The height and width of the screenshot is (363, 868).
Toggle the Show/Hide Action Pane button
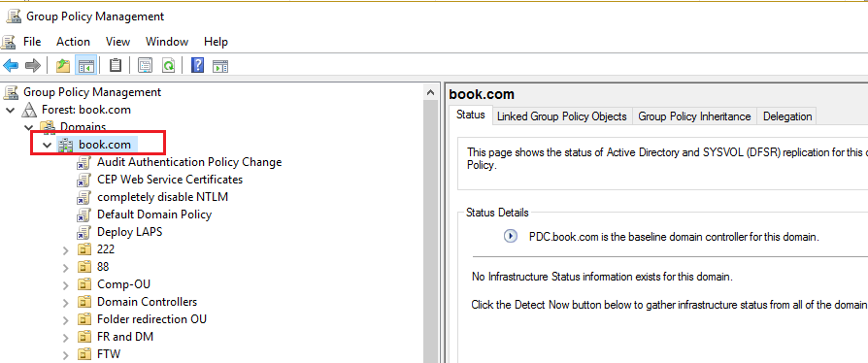[220, 66]
